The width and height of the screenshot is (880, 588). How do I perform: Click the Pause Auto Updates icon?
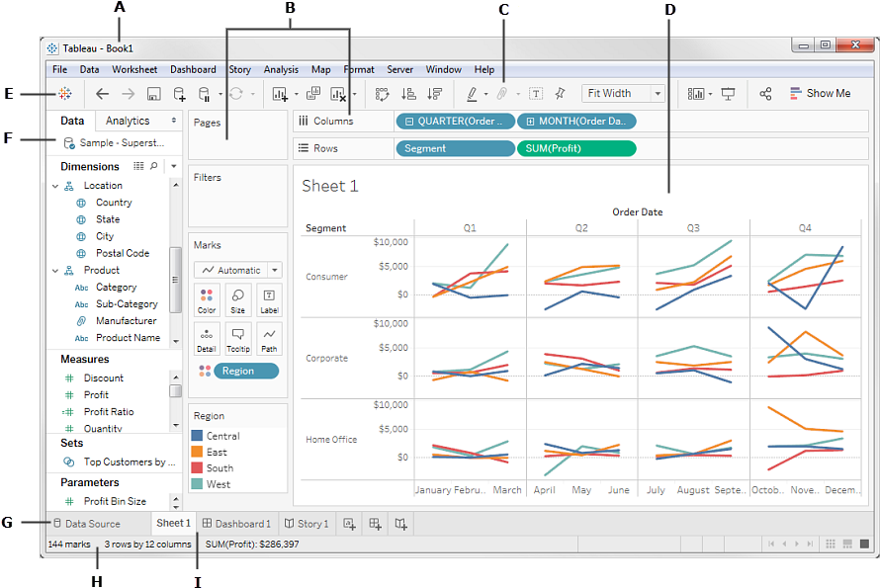pyautogui.click(x=205, y=94)
